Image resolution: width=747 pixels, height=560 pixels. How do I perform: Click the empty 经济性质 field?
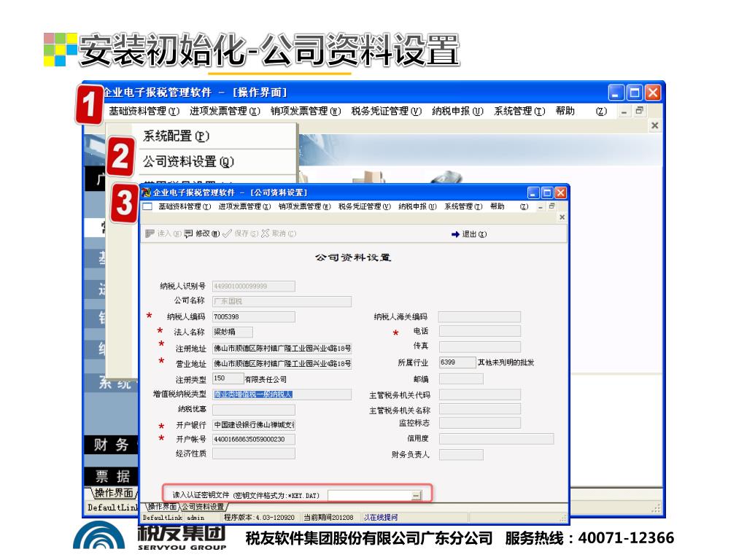253,454
